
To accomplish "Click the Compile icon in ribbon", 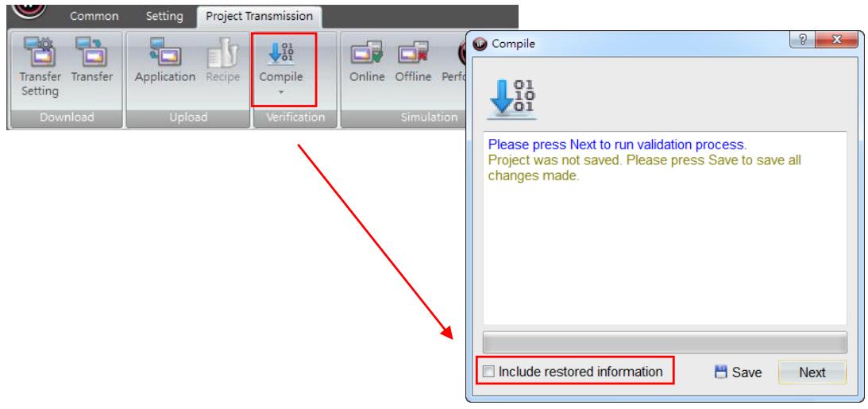I will 281,62.
